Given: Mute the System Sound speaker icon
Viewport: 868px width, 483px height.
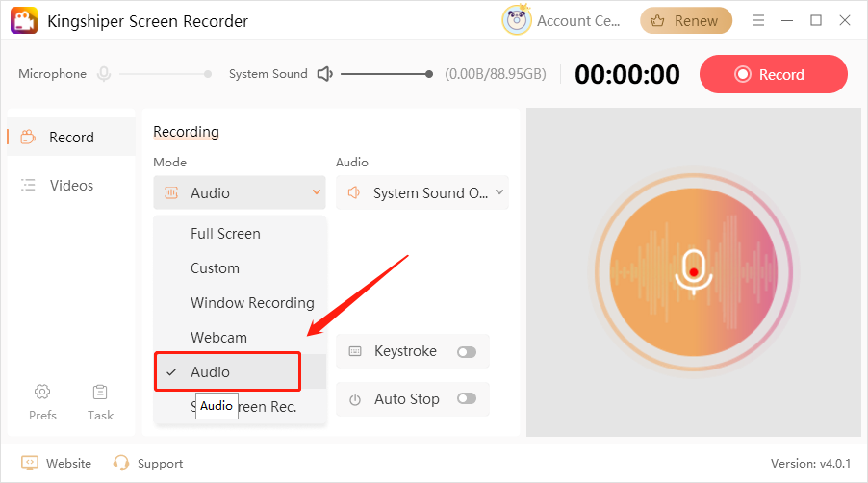Looking at the screenshot, I should (x=324, y=73).
